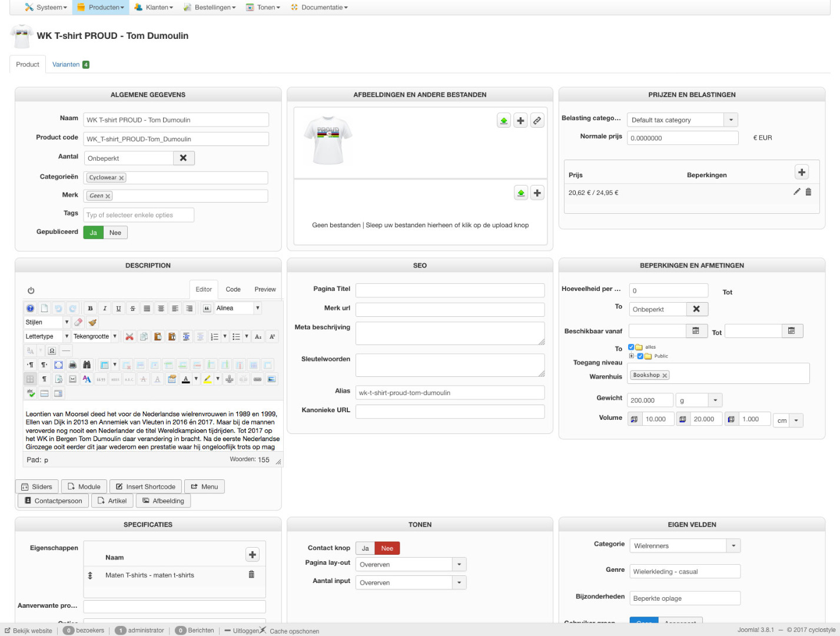The image size is (840, 636).
Task: Set Gepubliceerd to Ja
Action: point(93,233)
